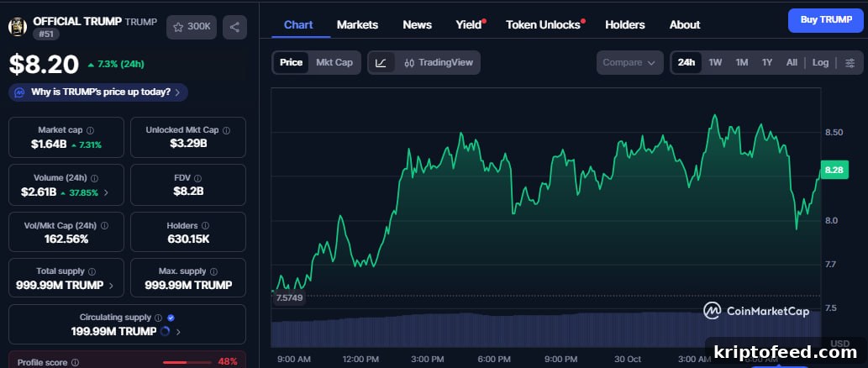
Task: Click the $3.29B unlocked market cap value
Action: pyautogui.click(x=188, y=144)
